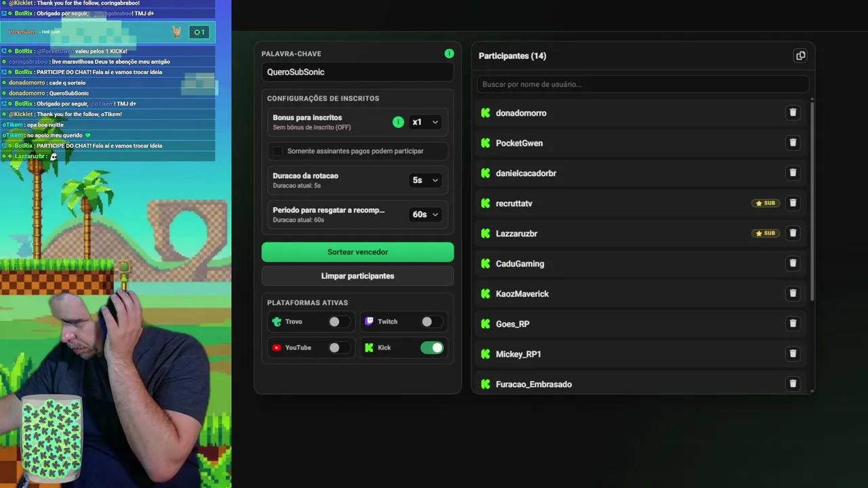Click SUB badge on Lazzaruzbr row
This screenshot has width=868, height=488.
pyautogui.click(x=766, y=233)
